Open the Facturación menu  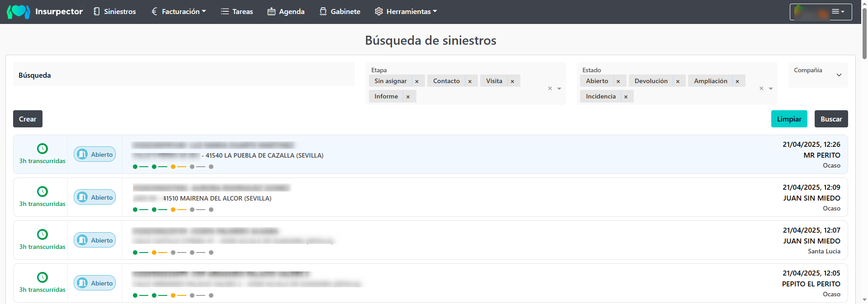[179, 12]
